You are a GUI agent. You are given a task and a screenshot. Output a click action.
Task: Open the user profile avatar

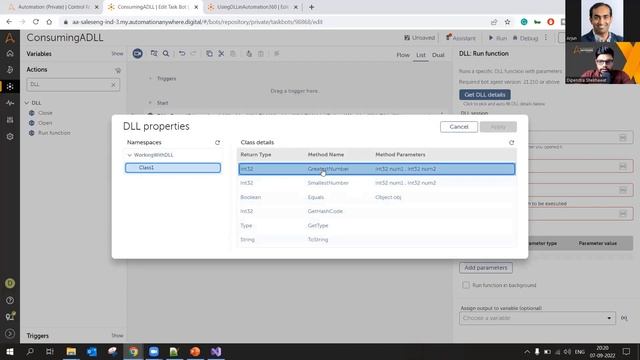tap(10, 283)
